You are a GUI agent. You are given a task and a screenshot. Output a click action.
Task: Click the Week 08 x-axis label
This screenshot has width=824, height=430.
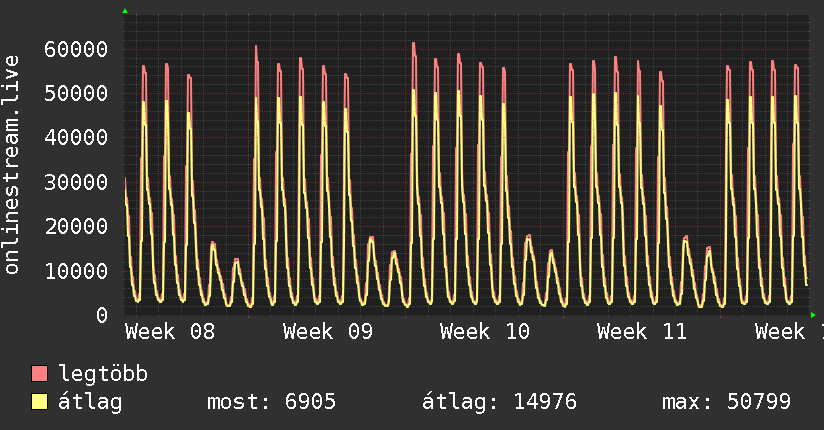(x=170, y=331)
